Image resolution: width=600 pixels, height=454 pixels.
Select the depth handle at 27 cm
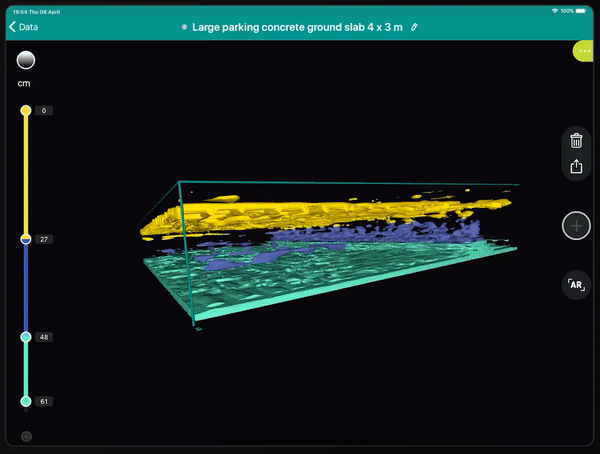[x=26, y=239]
